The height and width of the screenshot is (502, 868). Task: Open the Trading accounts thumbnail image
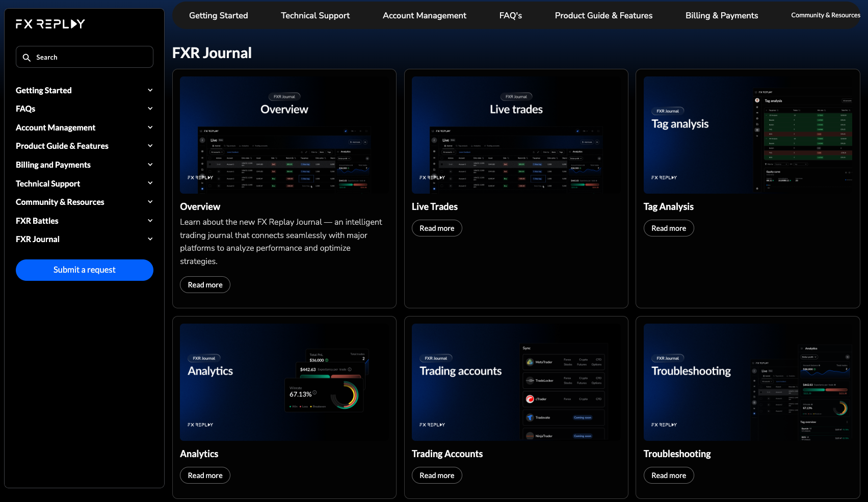[516, 382]
